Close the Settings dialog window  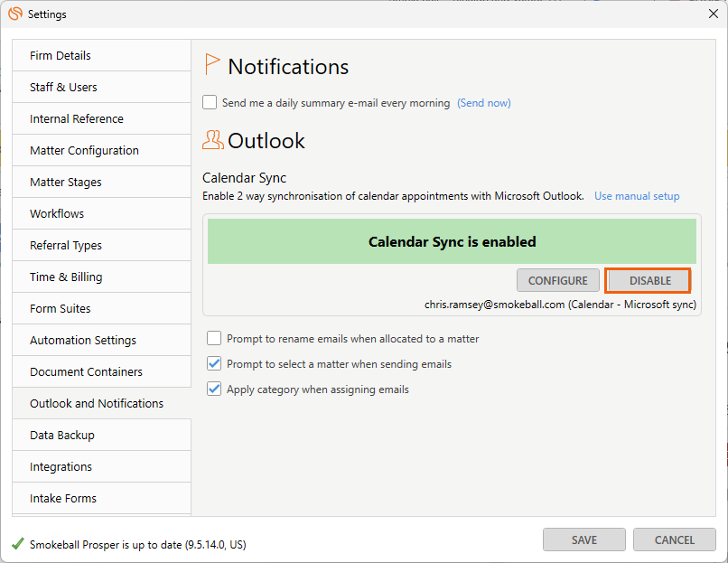[x=714, y=14]
